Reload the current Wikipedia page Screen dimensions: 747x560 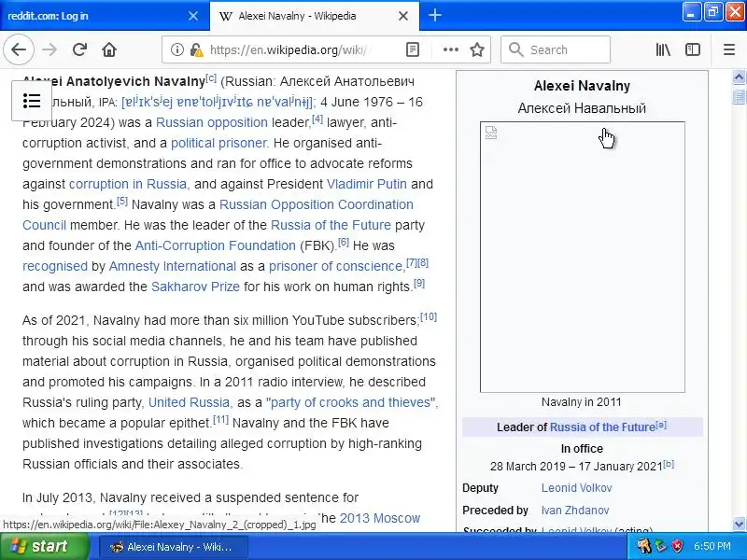click(79, 49)
